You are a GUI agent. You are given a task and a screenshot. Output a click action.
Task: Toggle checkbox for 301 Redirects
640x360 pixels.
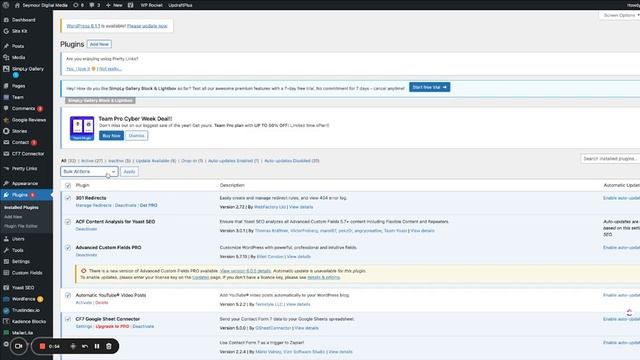[x=68, y=198]
